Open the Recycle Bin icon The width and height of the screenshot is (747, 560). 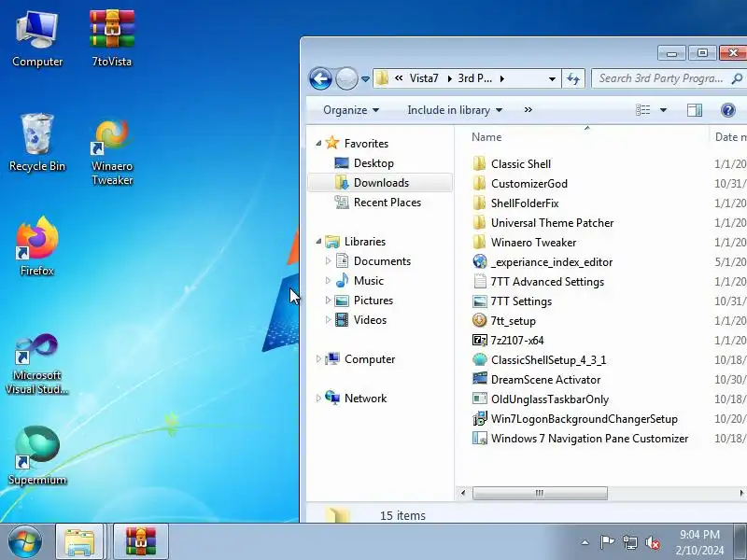37,143
